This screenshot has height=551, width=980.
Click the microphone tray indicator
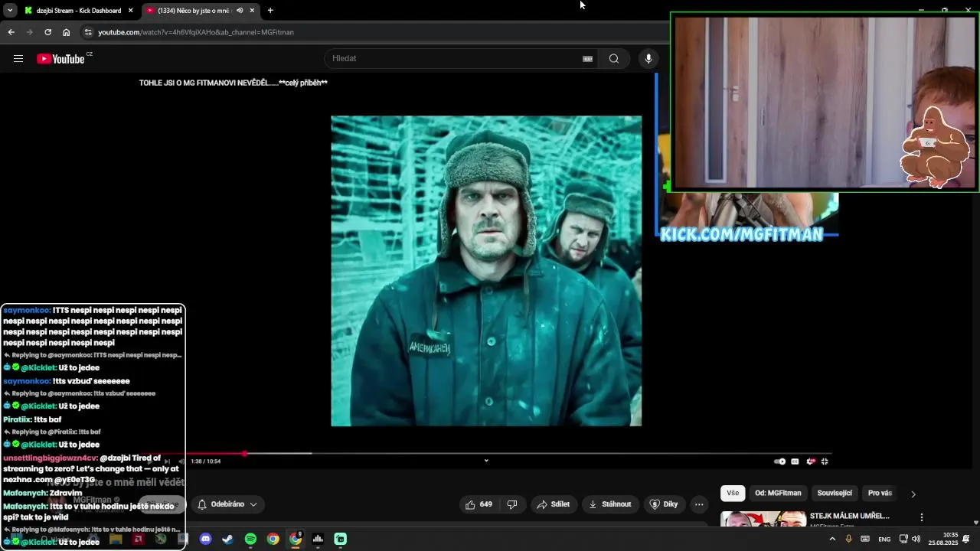(x=848, y=540)
